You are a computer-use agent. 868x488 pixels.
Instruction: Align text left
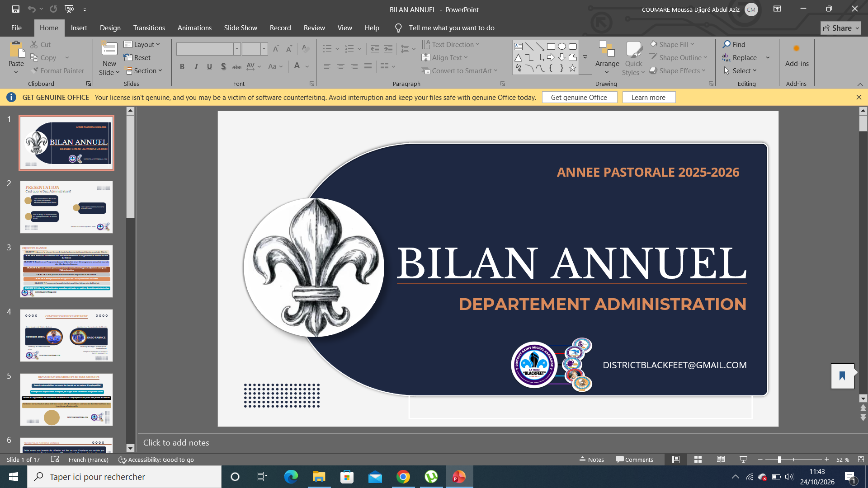(327, 66)
